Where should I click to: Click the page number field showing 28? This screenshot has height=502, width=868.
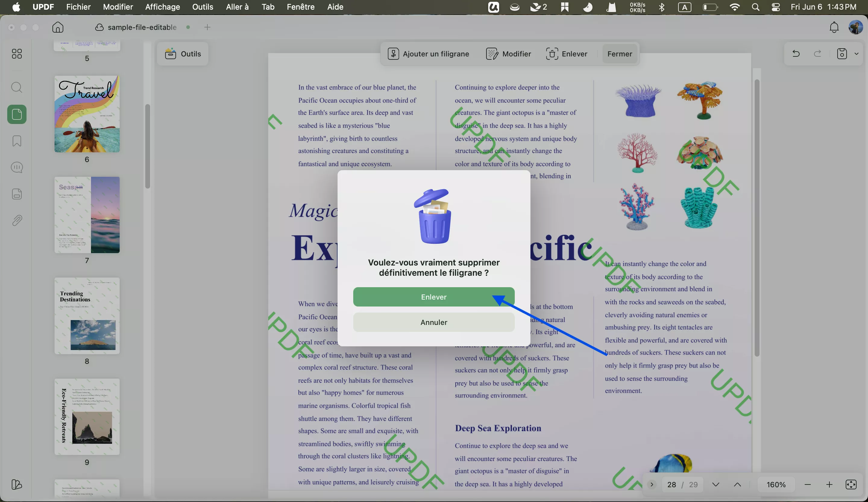point(672,485)
